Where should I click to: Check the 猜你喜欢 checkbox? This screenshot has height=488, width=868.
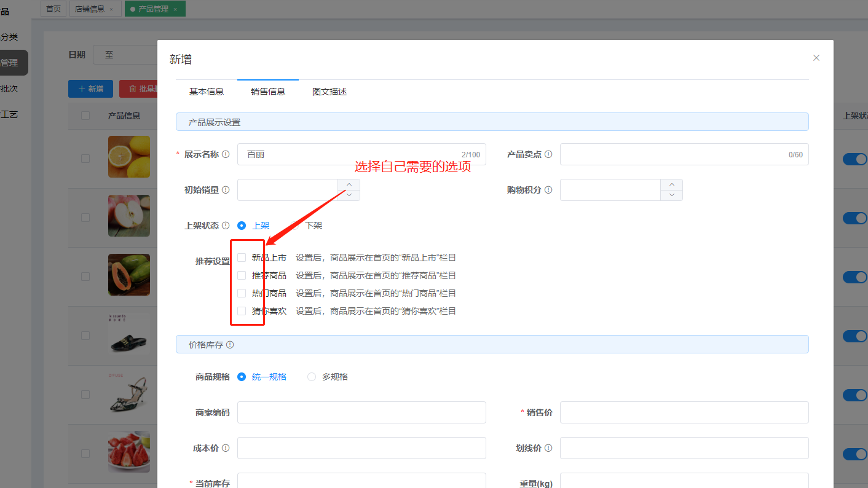click(x=242, y=311)
